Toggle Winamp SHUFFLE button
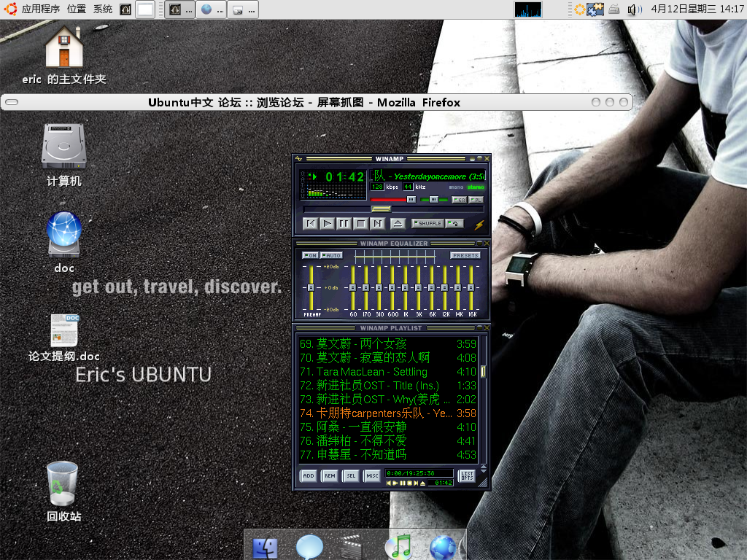Viewport: 747px width, 560px height. click(427, 223)
